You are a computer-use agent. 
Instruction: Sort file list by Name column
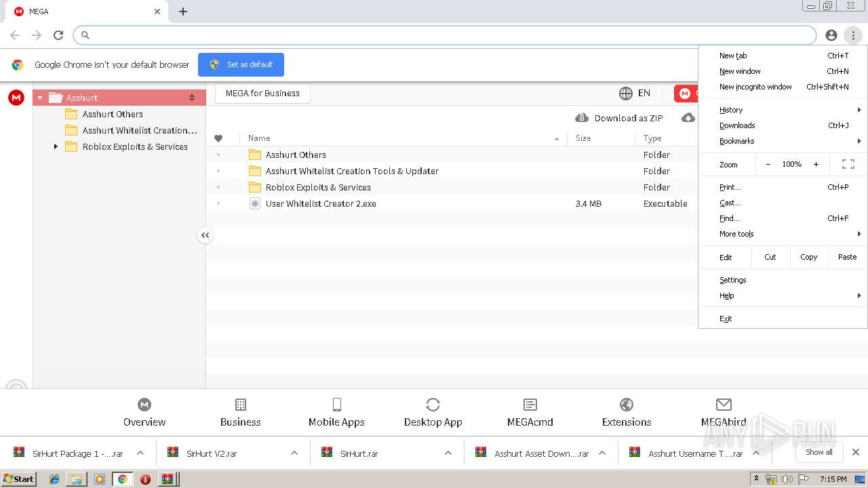[x=404, y=138]
